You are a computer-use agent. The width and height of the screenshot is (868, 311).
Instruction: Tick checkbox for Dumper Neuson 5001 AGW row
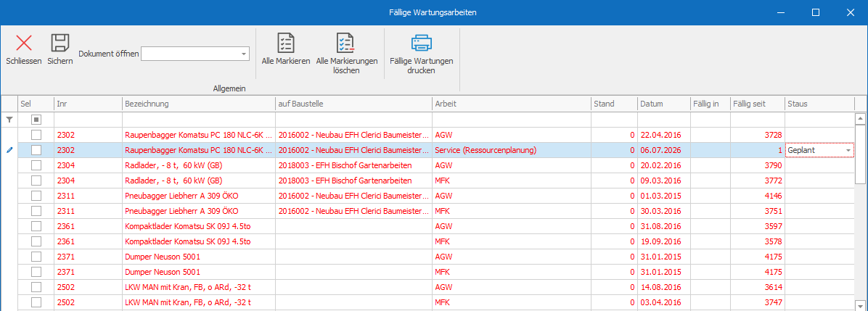(36, 257)
